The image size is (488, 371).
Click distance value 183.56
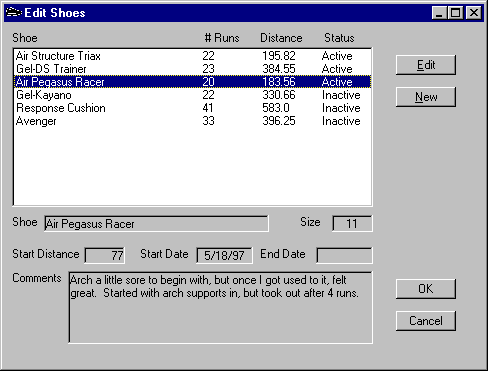pyautogui.click(x=279, y=82)
